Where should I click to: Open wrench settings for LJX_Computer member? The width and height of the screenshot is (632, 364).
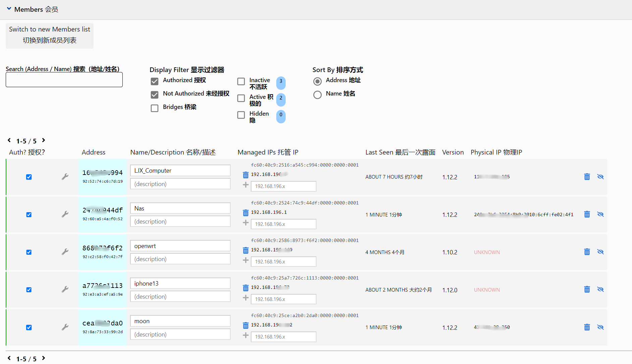[x=65, y=177]
